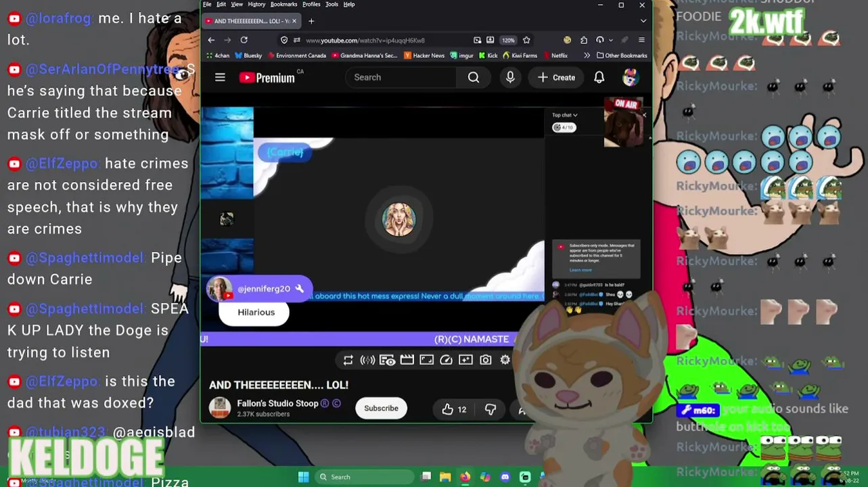Click the browser address bar URL

pyautogui.click(x=365, y=40)
